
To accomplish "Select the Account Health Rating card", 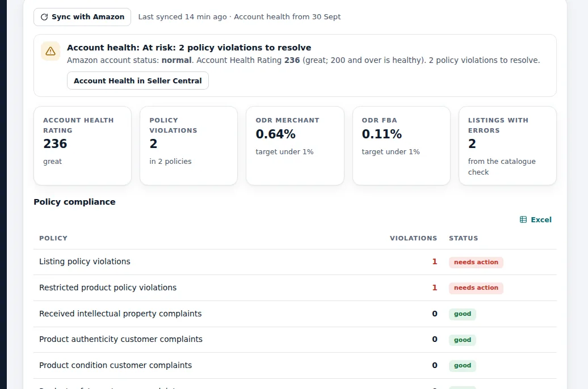I will pyautogui.click(x=82, y=145).
